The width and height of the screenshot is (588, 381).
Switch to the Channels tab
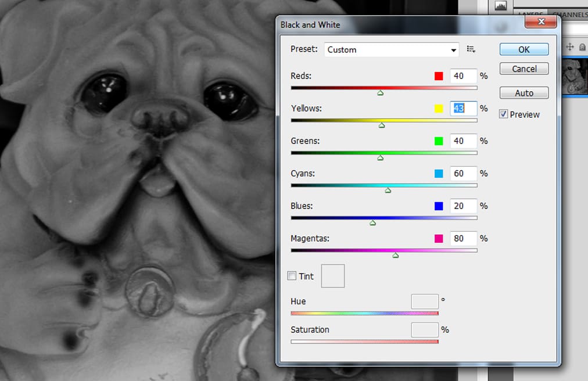tap(570, 15)
